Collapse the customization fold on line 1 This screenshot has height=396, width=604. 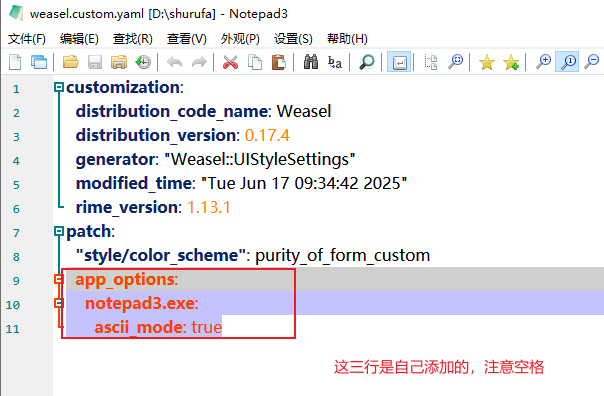(59, 87)
